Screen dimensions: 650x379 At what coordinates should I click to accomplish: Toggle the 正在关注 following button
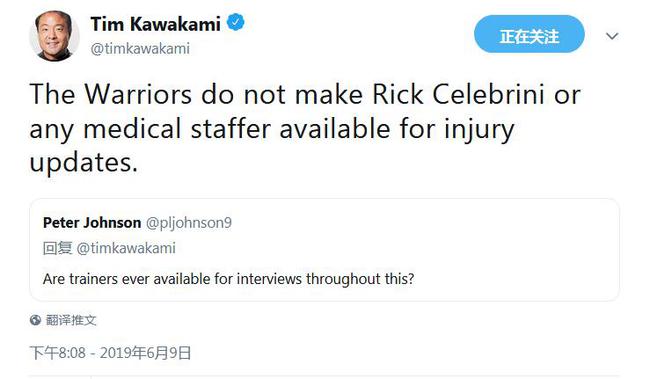click(x=529, y=34)
